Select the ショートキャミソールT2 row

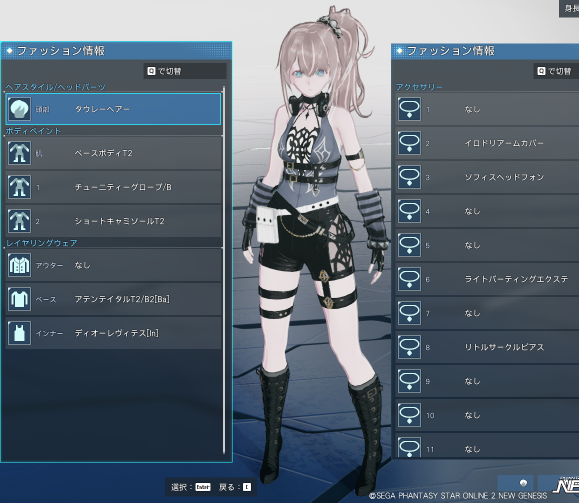coord(113,221)
